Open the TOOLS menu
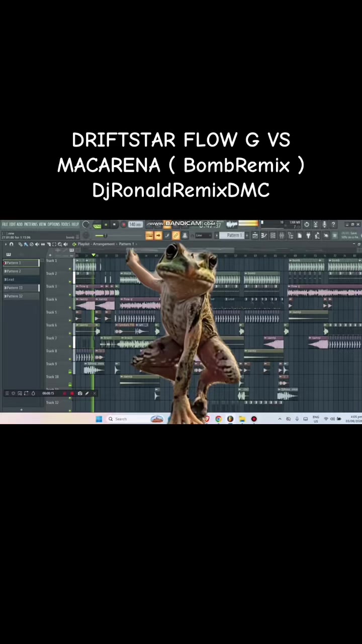 [66, 224]
